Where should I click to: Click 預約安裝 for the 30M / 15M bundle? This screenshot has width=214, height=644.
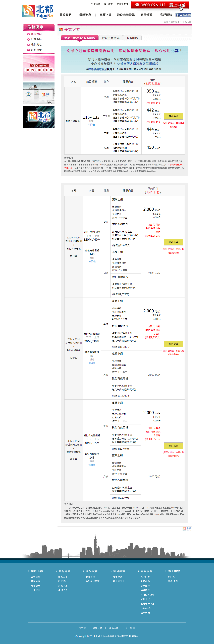point(173,446)
